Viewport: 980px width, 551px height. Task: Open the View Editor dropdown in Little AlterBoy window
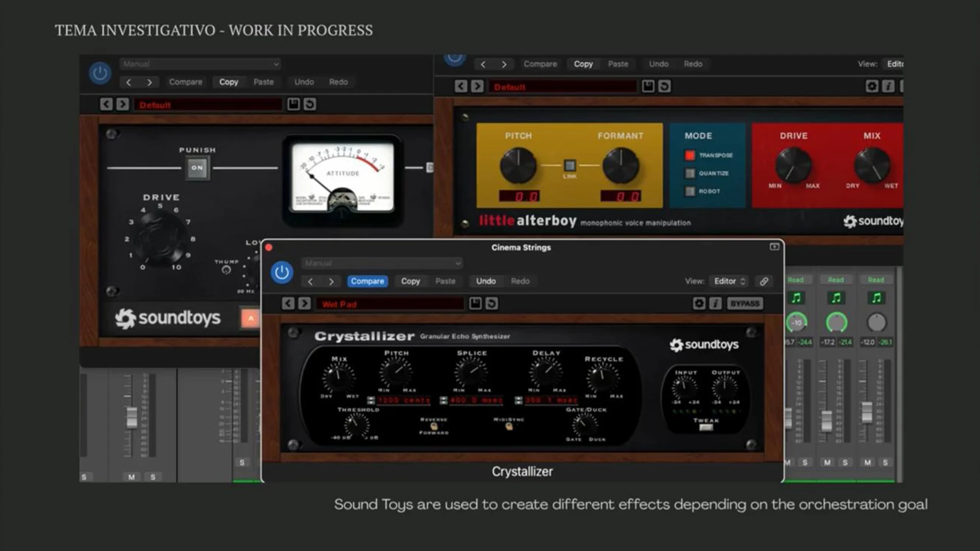click(894, 64)
